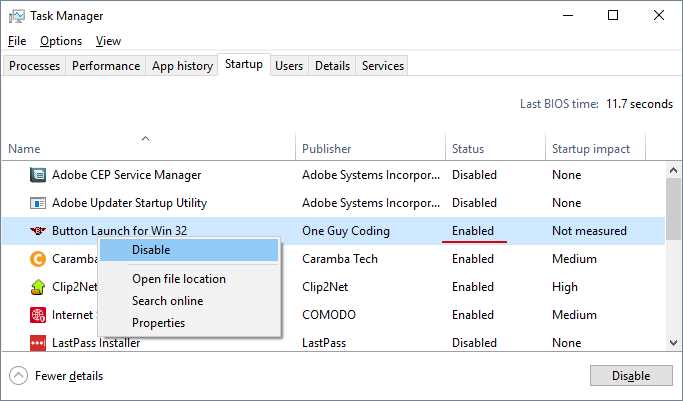683x401 pixels.
Task: Click the COMODO publisher cell
Action: 329,315
